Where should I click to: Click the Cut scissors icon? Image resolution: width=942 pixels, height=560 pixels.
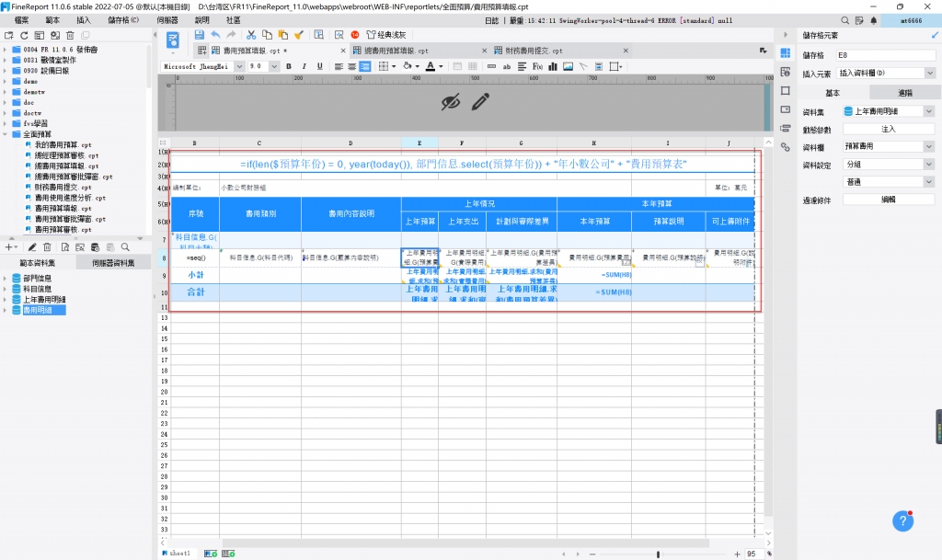coord(251,35)
